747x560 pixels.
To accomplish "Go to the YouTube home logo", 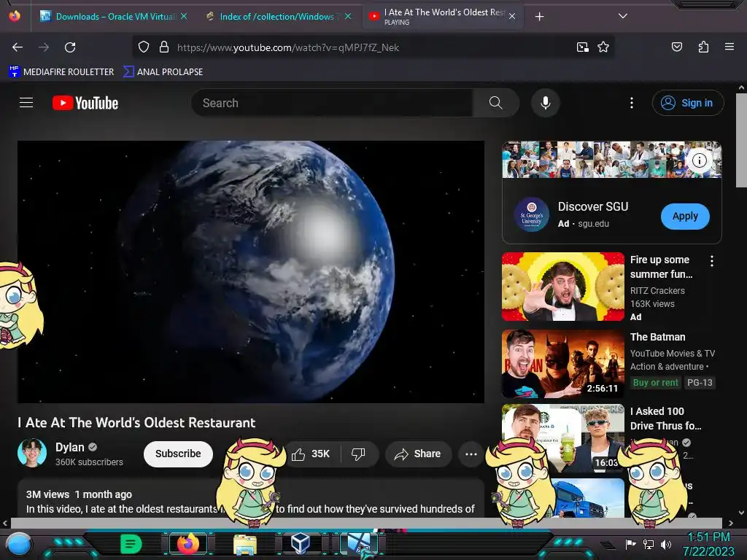I will tap(85, 103).
